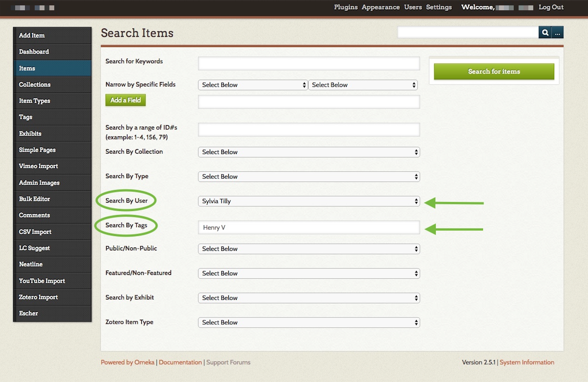The image size is (588, 382).
Task: Click the Search Items page heading
Action: pos(137,33)
